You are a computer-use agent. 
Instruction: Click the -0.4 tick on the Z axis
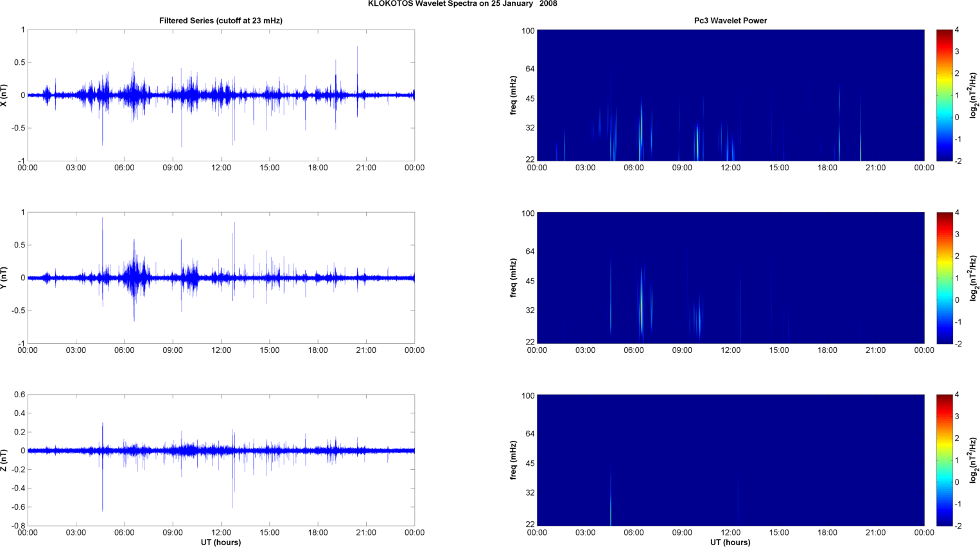(x=17, y=489)
